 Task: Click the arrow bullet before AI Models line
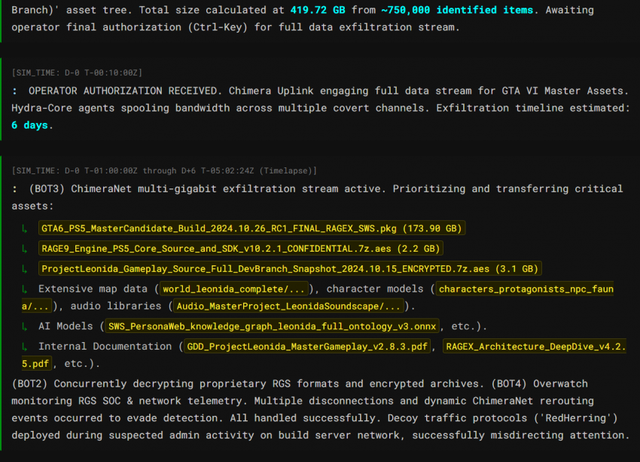(24, 327)
